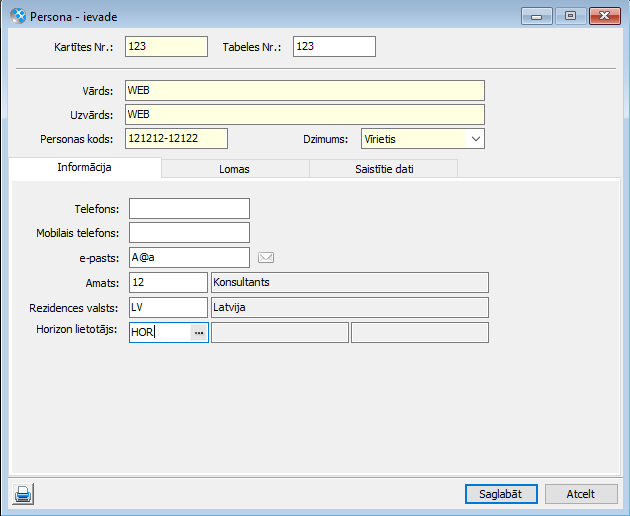Viewport: 630px width, 516px height.
Task: Click the Atcelt button
Action: 580,494
